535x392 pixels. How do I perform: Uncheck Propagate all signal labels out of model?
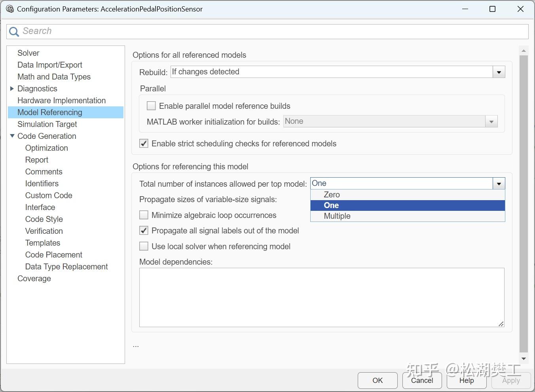(x=144, y=231)
